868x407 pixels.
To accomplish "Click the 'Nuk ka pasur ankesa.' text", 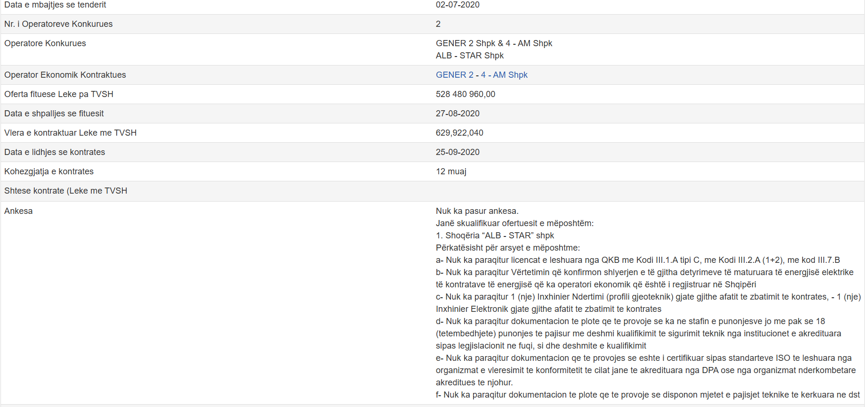I will (476, 211).
